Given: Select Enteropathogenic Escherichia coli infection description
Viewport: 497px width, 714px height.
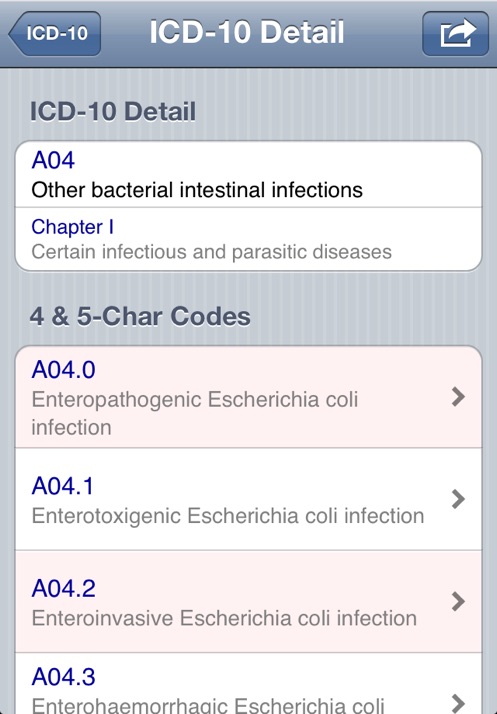Looking at the screenshot, I should [195, 413].
